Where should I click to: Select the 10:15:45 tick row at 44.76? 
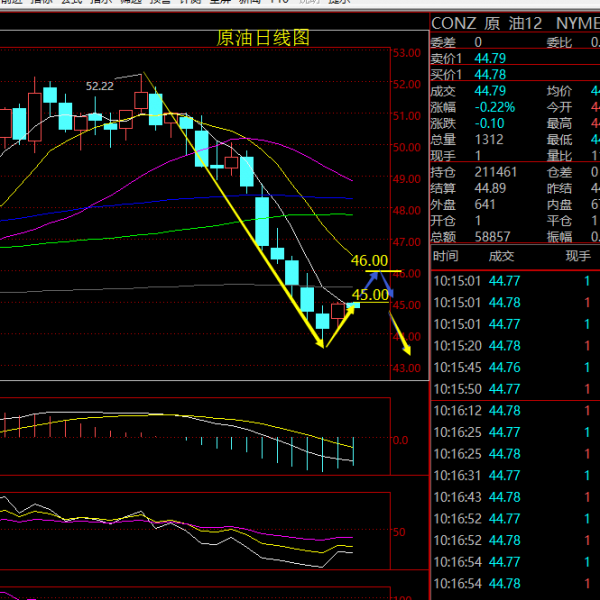click(x=515, y=367)
